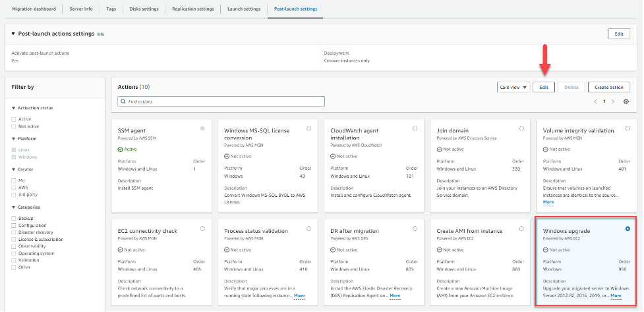This screenshot has height=312, width=644.
Task: Check the Active activation status filter
Action: click(14, 119)
